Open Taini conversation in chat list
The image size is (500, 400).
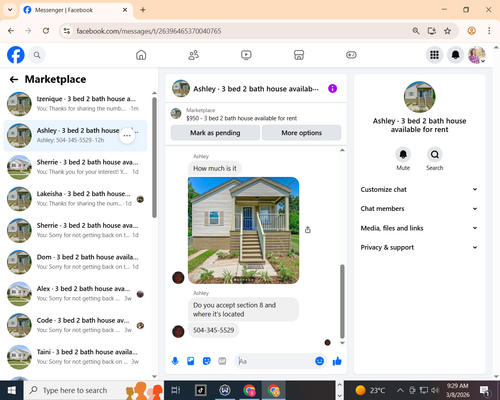(x=75, y=357)
